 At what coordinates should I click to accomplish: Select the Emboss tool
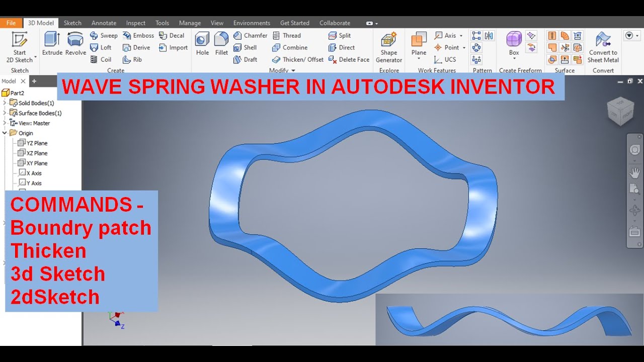[x=138, y=36]
